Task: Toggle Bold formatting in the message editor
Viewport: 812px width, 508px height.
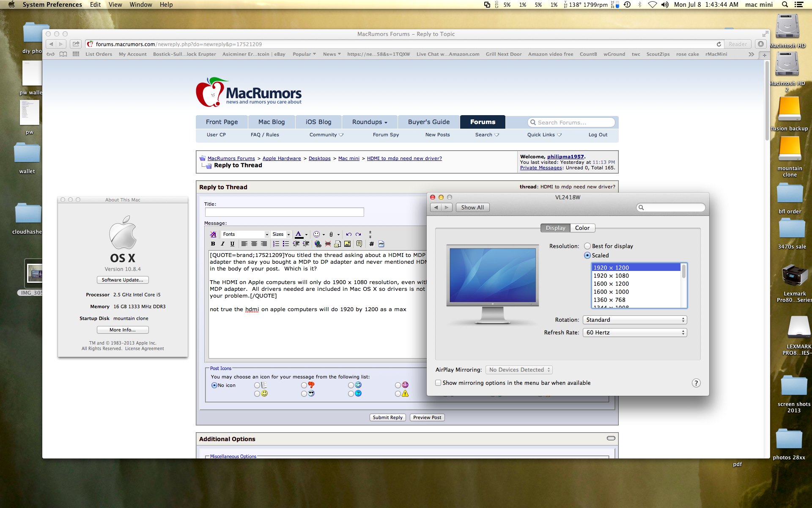Action: pyautogui.click(x=213, y=244)
